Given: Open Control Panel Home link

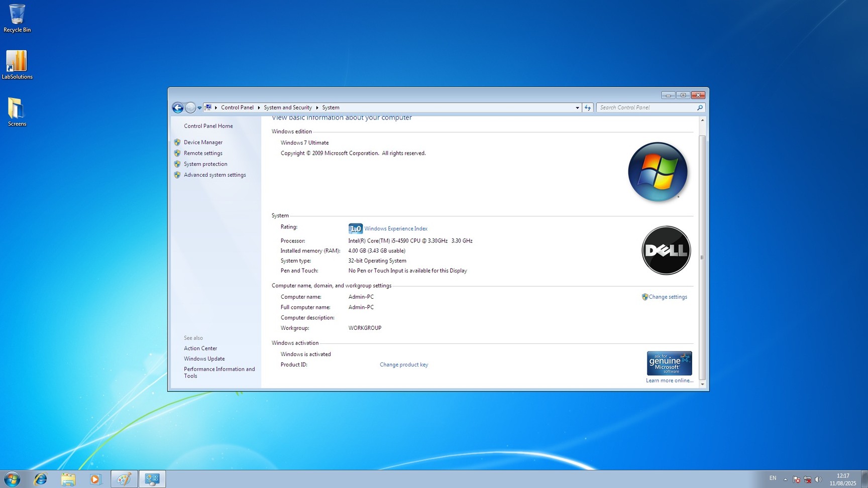Looking at the screenshot, I should click(x=208, y=126).
